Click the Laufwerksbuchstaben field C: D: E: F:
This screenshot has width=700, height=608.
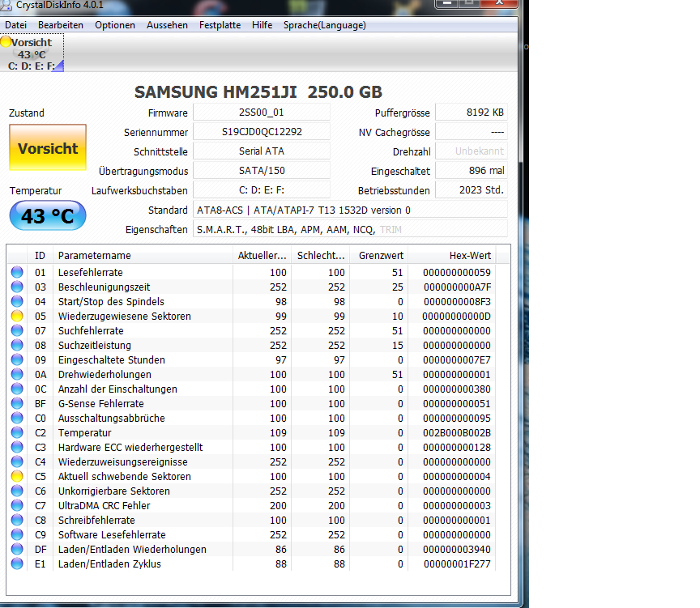click(x=262, y=190)
